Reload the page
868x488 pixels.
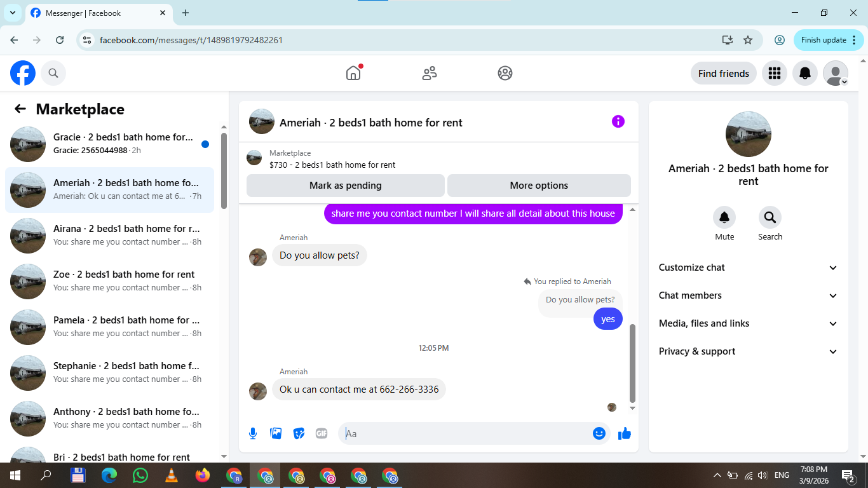tap(60, 40)
